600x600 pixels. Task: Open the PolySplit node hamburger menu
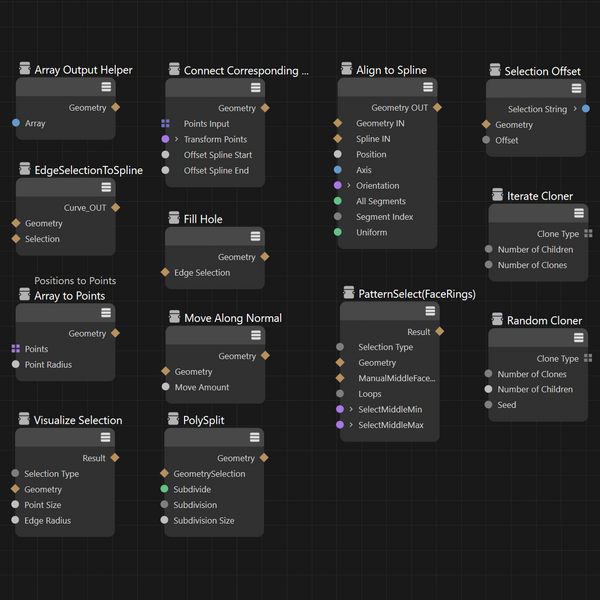click(254, 437)
